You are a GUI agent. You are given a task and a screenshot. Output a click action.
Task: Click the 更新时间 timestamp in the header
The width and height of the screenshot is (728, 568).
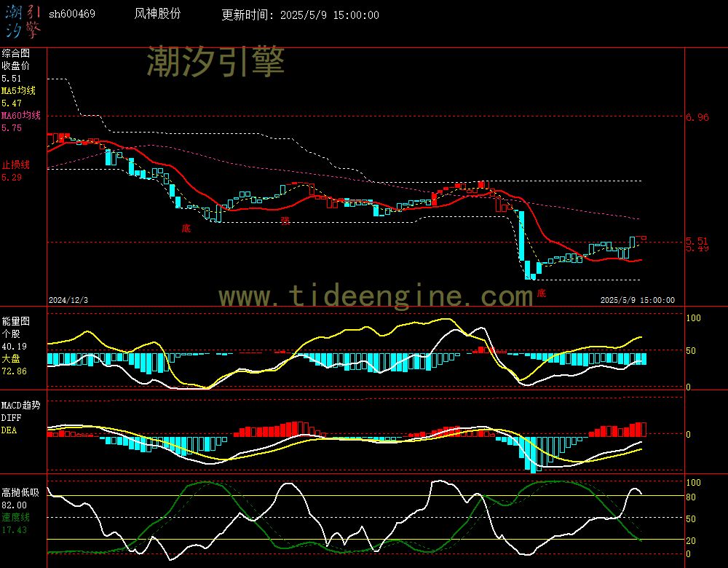pos(300,15)
